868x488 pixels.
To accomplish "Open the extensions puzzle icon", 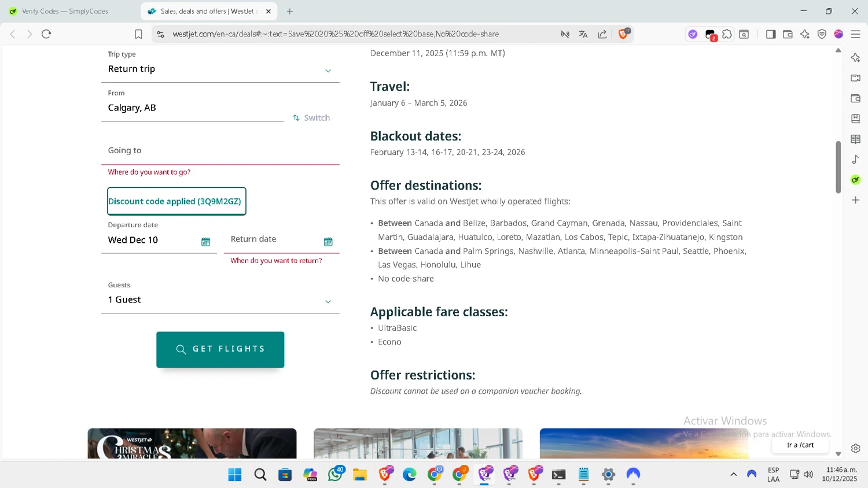I will [x=727, y=34].
